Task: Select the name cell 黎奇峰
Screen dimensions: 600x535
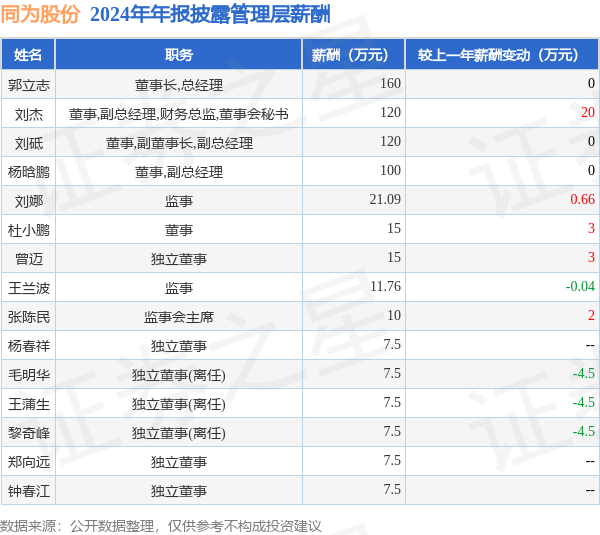Action: coord(29,433)
